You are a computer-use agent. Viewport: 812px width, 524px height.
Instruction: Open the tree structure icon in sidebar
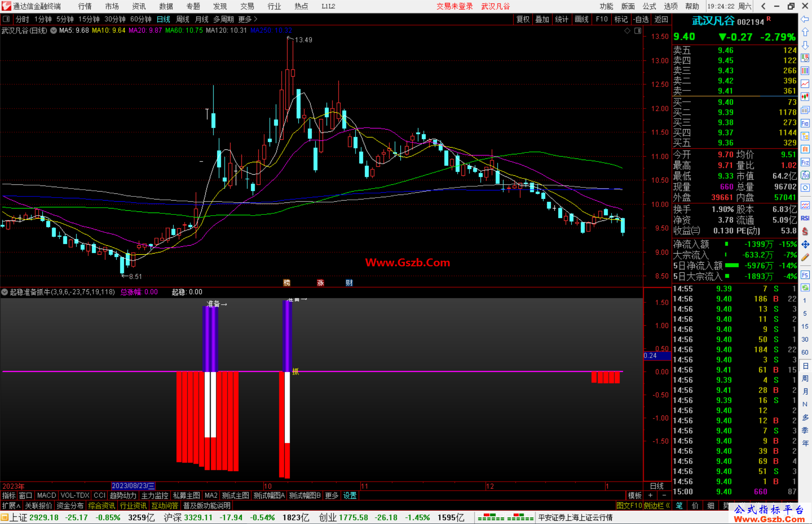(805, 136)
